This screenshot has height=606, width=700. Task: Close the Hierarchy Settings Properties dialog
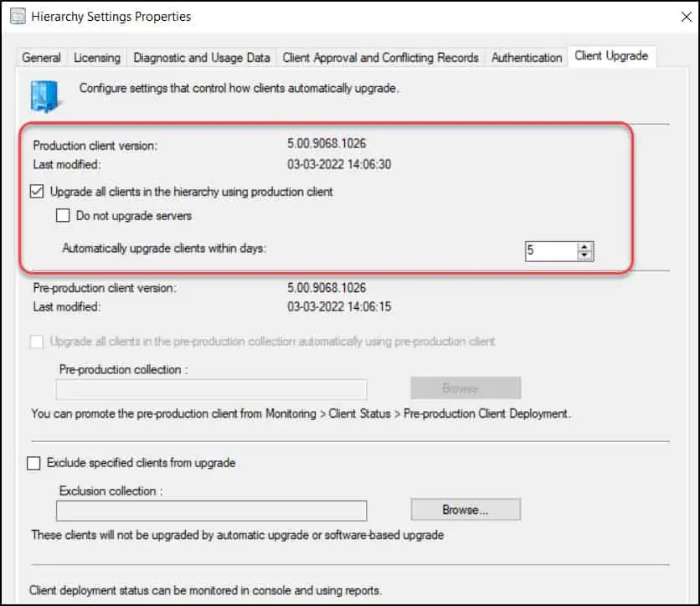tap(686, 17)
